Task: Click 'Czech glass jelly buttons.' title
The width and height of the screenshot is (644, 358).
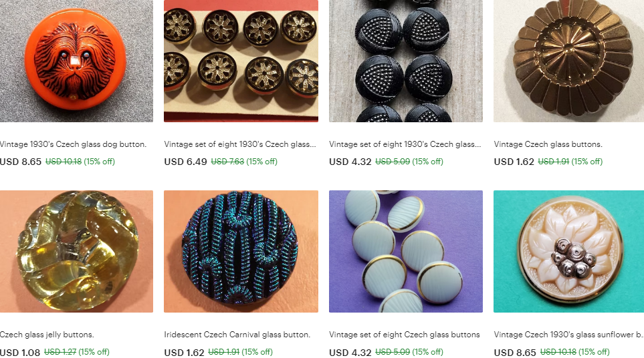Action: point(47,335)
